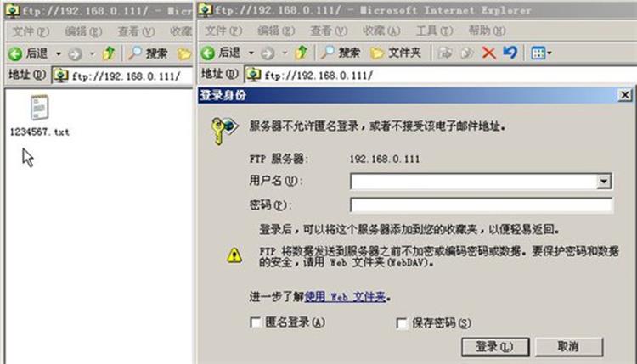Open the 后退 history dropdown in right window
The height and width of the screenshot is (364, 637).
point(251,53)
